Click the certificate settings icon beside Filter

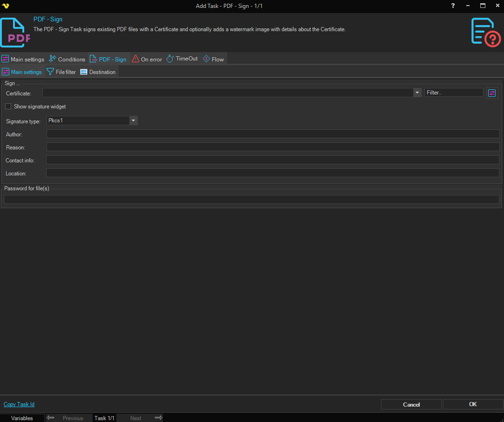tap(492, 93)
